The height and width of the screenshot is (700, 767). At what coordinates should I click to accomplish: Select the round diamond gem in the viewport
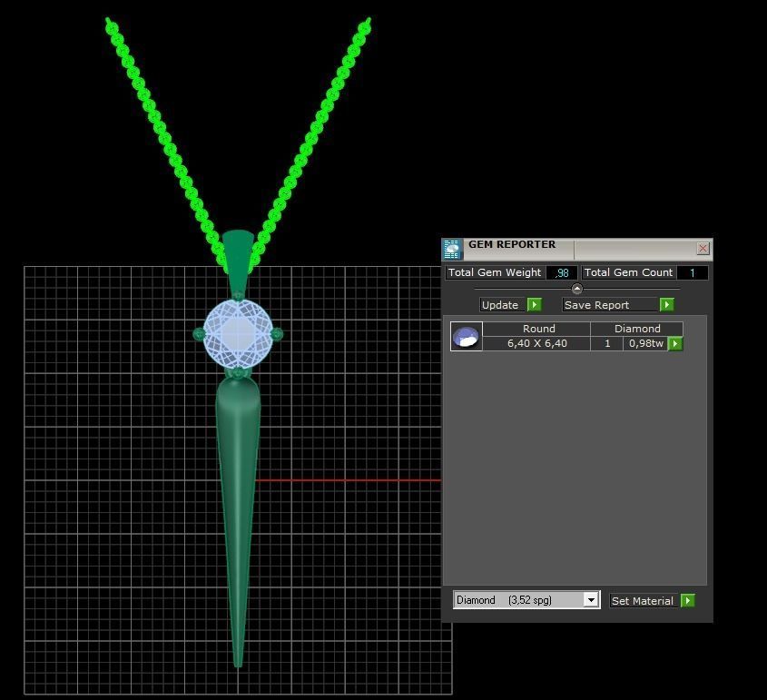(x=238, y=333)
